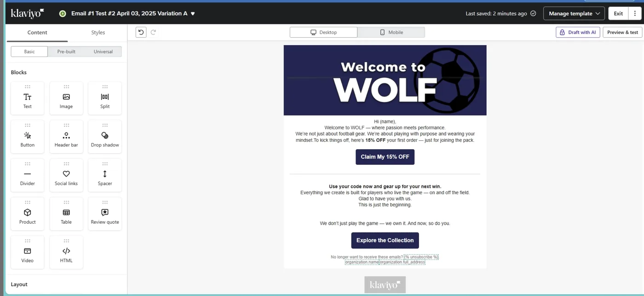Screen dimensions: 644x296
Task: Click the 'Hi (name),' greeting text
Action: pos(385,122)
